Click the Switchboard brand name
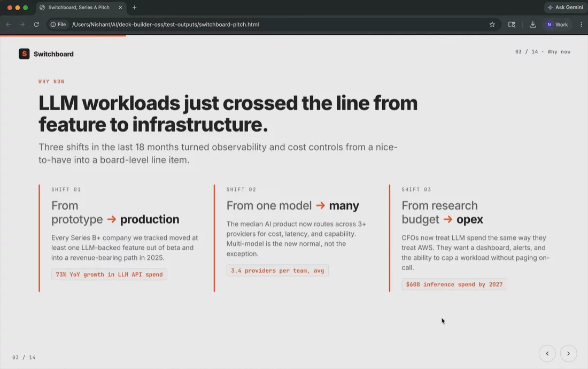This screenshot has height=369, width=588. click(53, 54)
